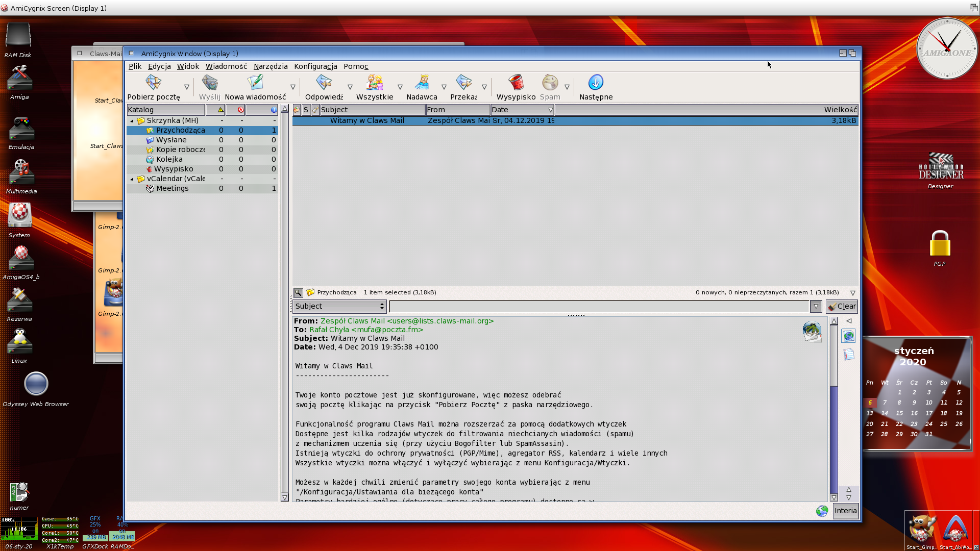Viewport: 980px width, 551px height.
Task: Open dropdown arrow next to Przekaż
Action: tap(484, 87)
